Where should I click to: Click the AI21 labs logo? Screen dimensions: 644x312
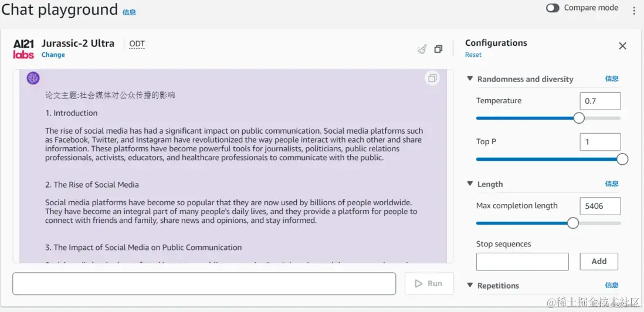coord(23,49)
